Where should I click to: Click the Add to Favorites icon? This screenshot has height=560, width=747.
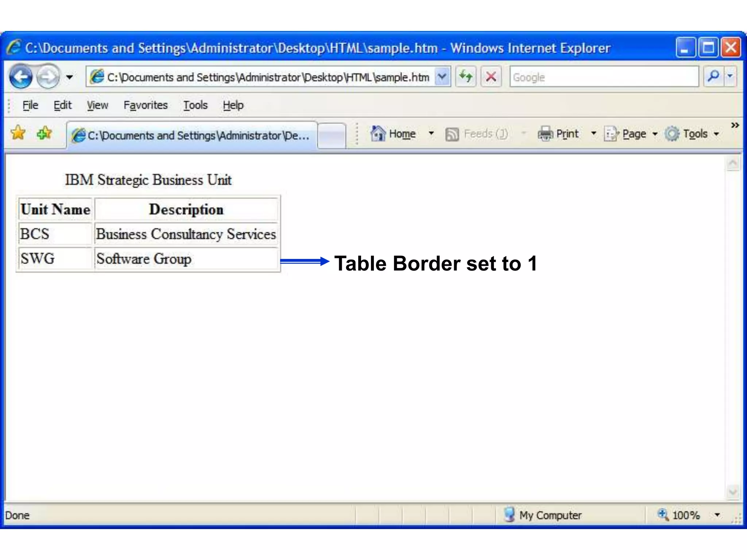point(44,133)
